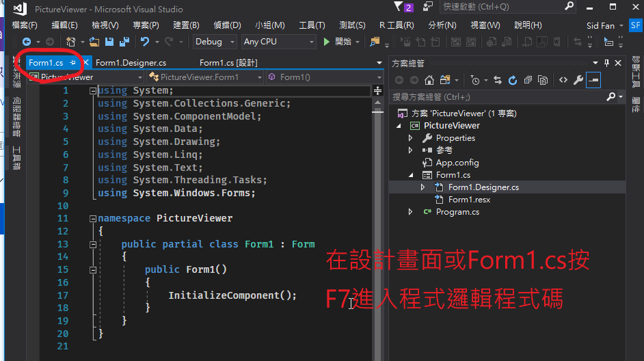Toggle the pin on Form1.cs tab
Screen dimensions: 644x361
[x=73, y=63]
